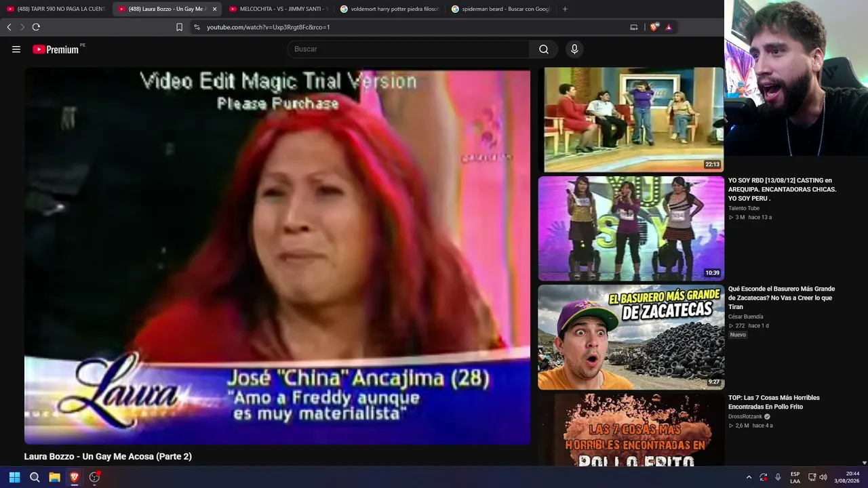Open the spiderman beard Google tab
The width and height of the screenshot is (868, 488).
click(501, 9)
